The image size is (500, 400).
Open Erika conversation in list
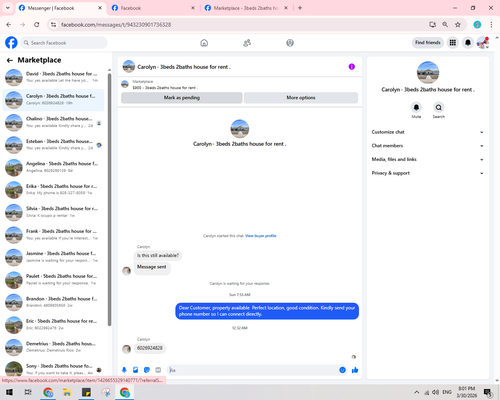(53, 190)
